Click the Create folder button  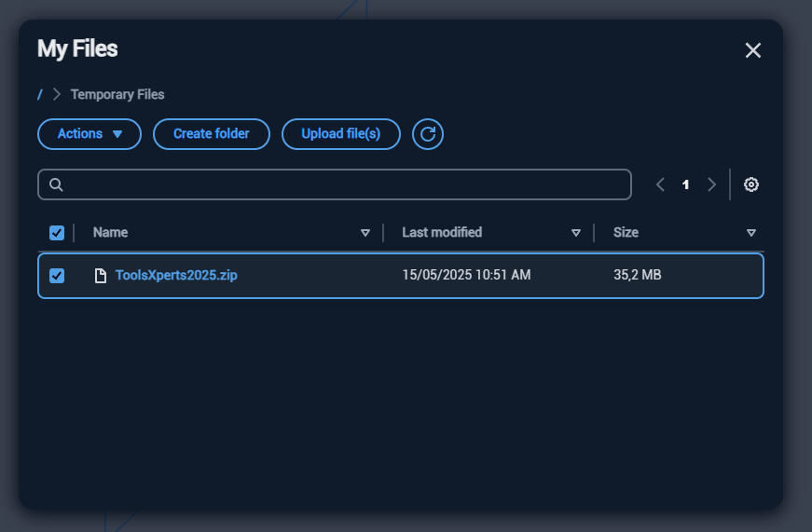pos(212,134)
